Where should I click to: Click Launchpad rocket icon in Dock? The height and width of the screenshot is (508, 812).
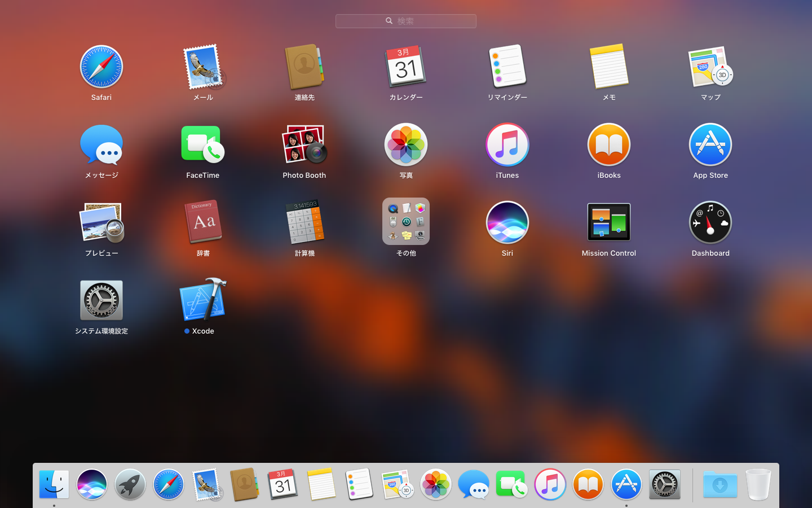[x=130, y=484]
